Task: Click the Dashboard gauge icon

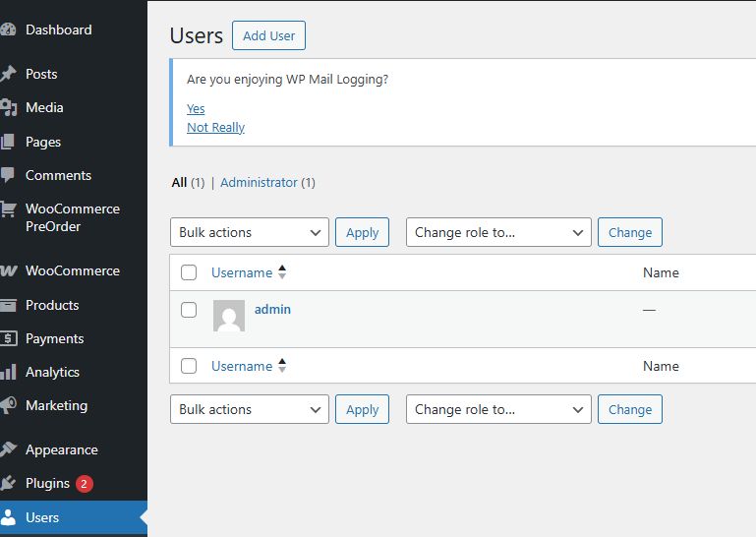Action: (x=9, y=30)
